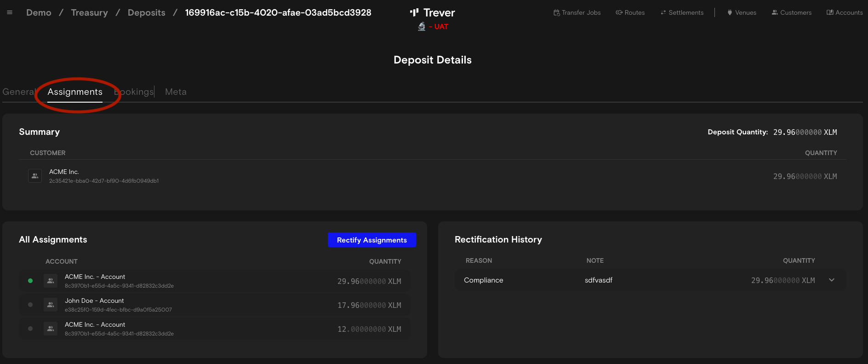Open Accounts from top navigation

coord(845,12)
